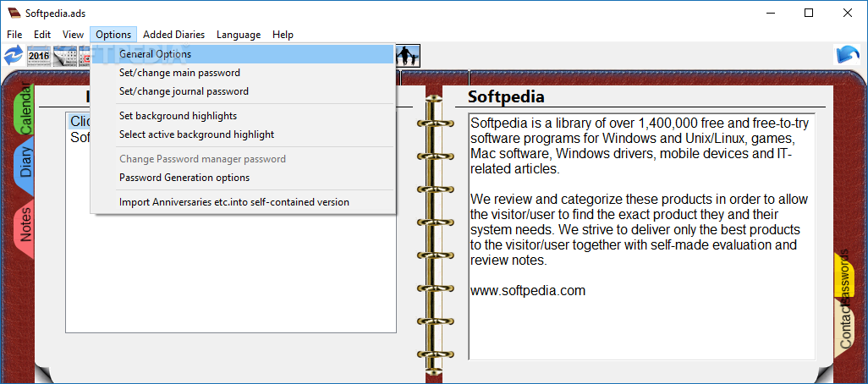This screenshot has height=384, width=868.
Task: Open the Edit menu
Action: point(42,35)
